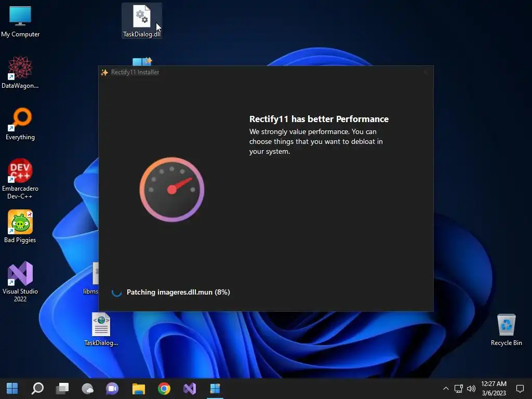The width and height of the screenshot is (532, 399).
Task: Open the Chat (Teams) taskbar icon
Action: click(x=112, y=389)
